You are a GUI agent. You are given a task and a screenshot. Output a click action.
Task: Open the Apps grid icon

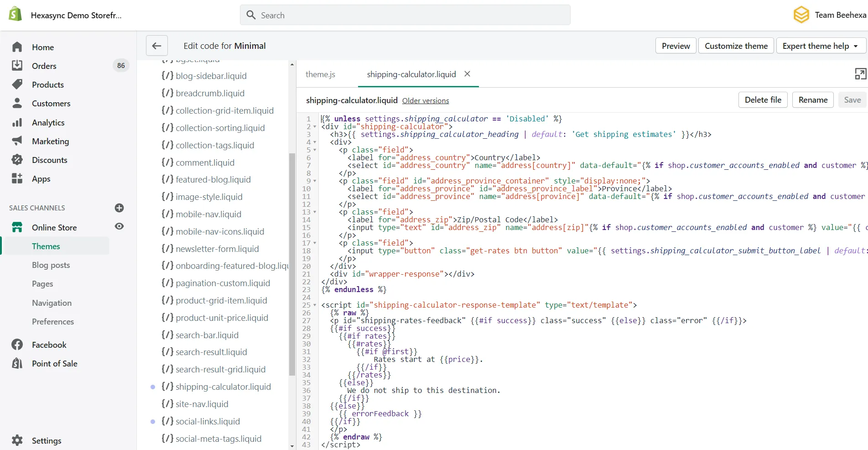click(x=17, y=178)
